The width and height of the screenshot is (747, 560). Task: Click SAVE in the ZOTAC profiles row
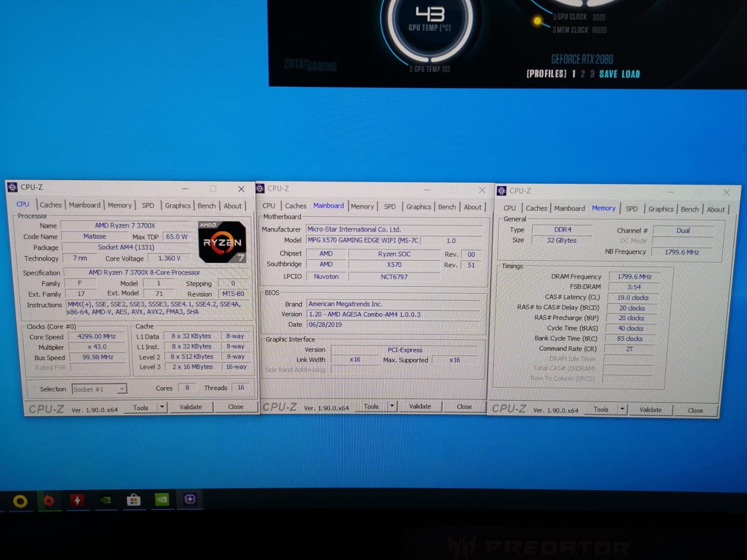click(608, 74)
